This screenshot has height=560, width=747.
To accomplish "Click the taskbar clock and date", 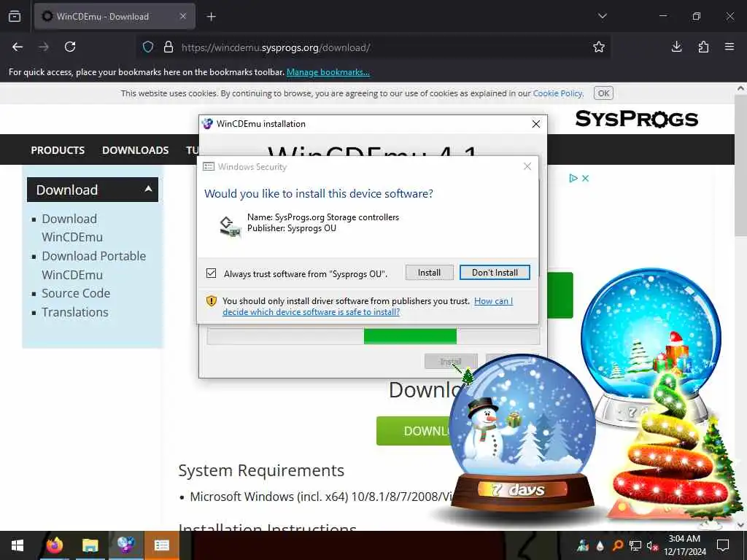I will click(x=684, y=545).
